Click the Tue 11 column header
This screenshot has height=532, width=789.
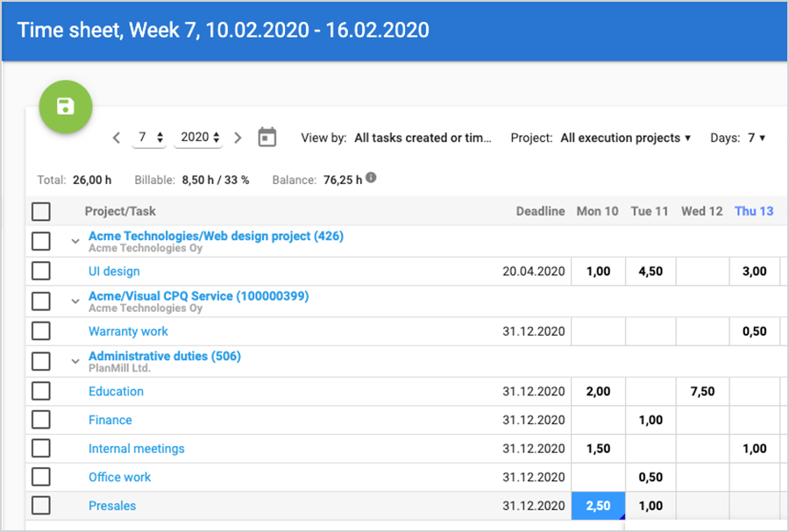[x=650, y=211]
